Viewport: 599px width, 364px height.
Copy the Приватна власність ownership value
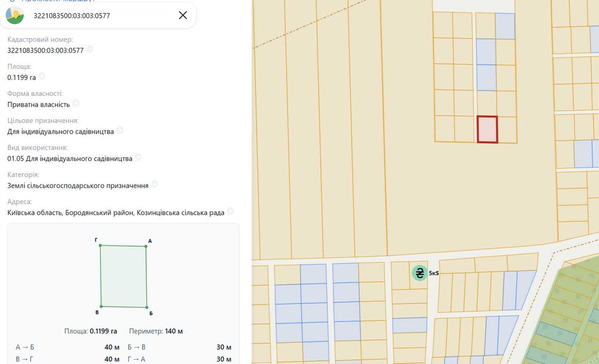point(75,103)
